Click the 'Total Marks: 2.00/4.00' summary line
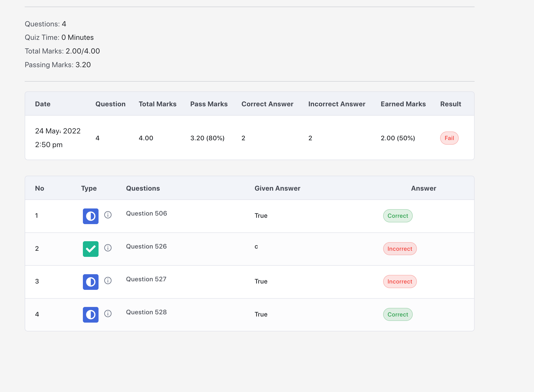Screen dimensions: 534x392 tap(62, 51)
